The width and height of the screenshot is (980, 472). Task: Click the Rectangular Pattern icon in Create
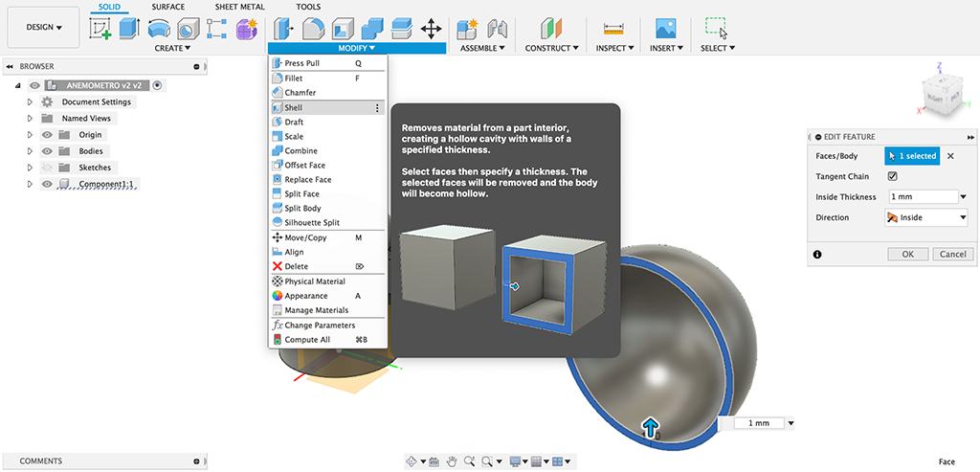[x=216, y=29]
